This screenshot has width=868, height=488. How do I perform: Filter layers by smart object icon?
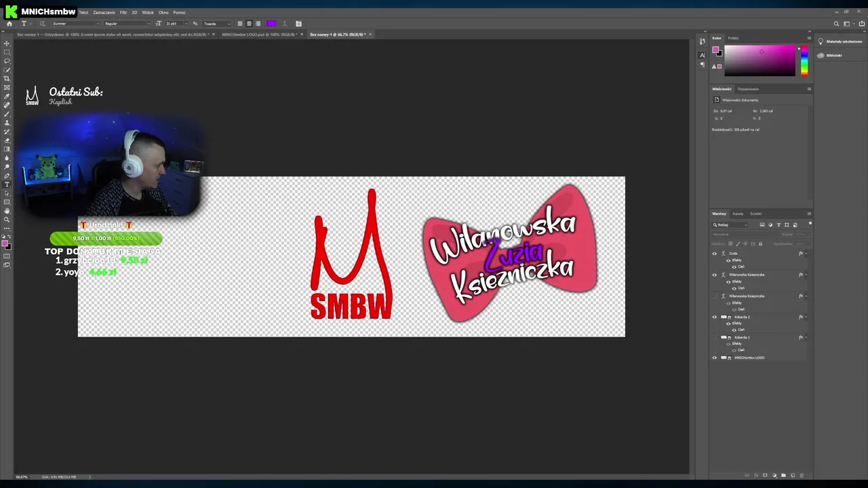795,225
